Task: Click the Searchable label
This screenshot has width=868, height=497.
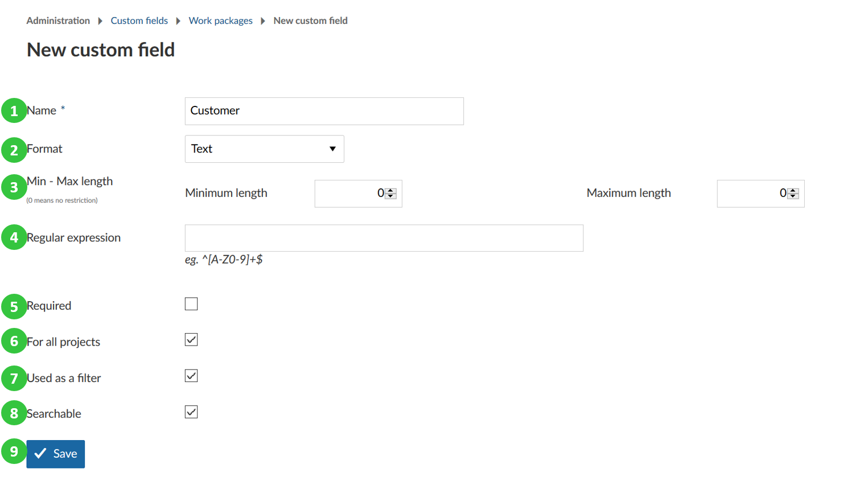Action: click(x=54, y=414)
